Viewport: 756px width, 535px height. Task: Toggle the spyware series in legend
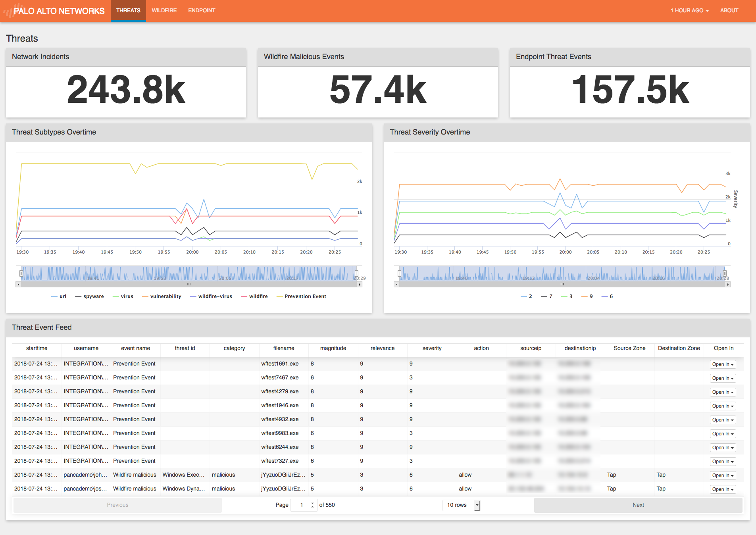tap(89, 296)
